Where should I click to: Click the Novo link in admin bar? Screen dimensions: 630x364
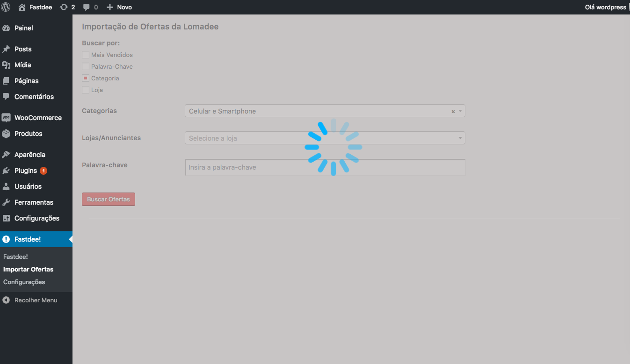pos(124,7)
